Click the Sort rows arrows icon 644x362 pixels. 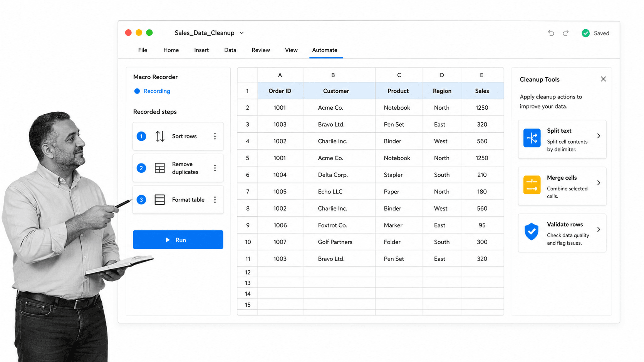click(x=160, y=136)
